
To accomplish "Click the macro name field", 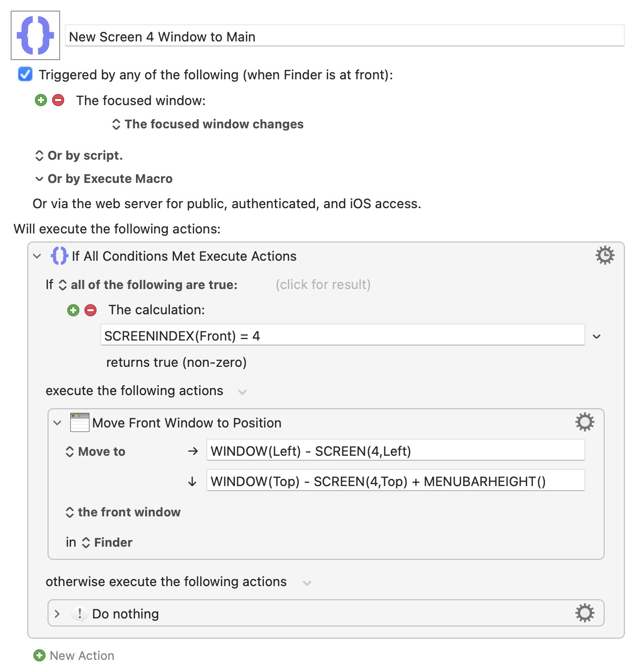I will pyautogui.click(x=345, y=36).
